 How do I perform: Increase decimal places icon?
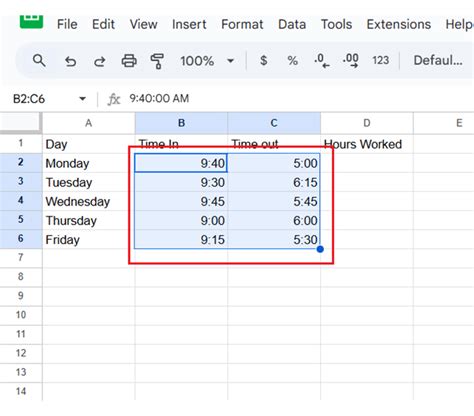[x=350, y=61]
